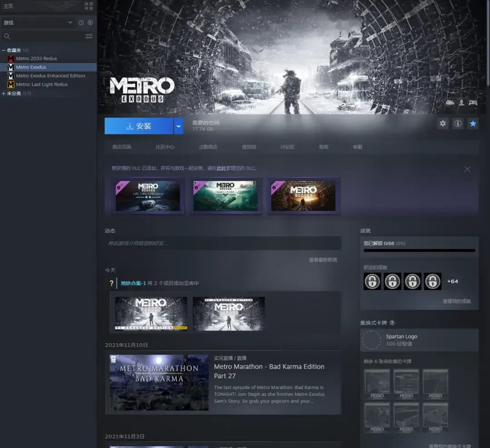Collapse the 收藏夹 favorites group
This screenshot has height=448, width=490.
[4, 50]
